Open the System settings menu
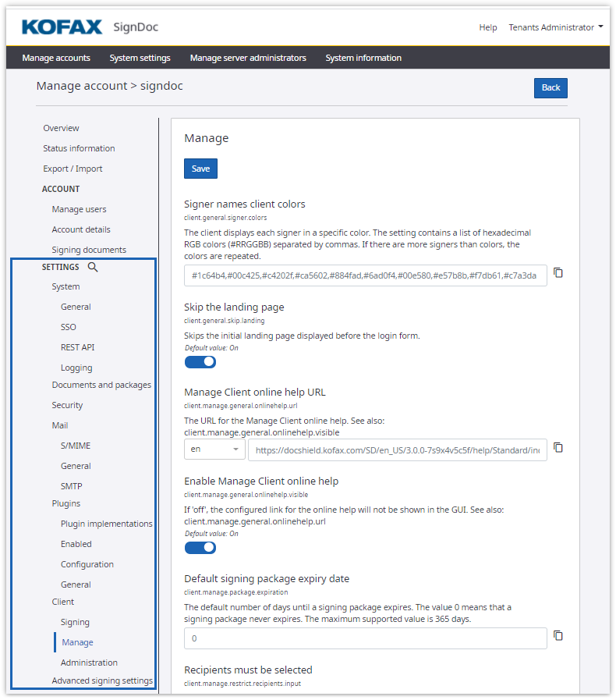616x700 pixels. coord(140,58)
